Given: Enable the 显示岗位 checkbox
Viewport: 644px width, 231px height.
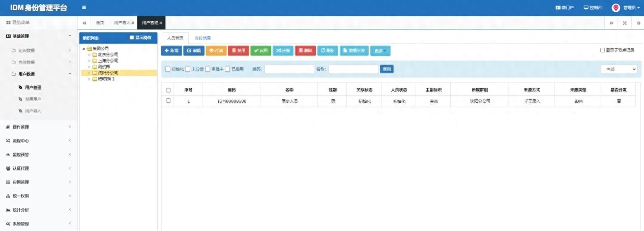Looking at the screenshot, I should [132, 38].
